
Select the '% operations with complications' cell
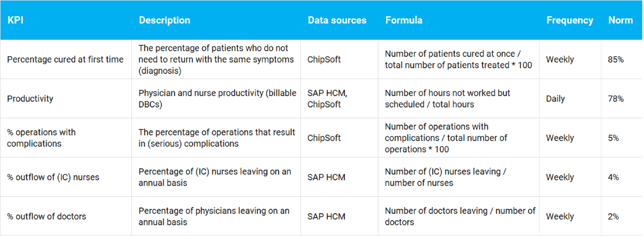click(x=41, y=138)
